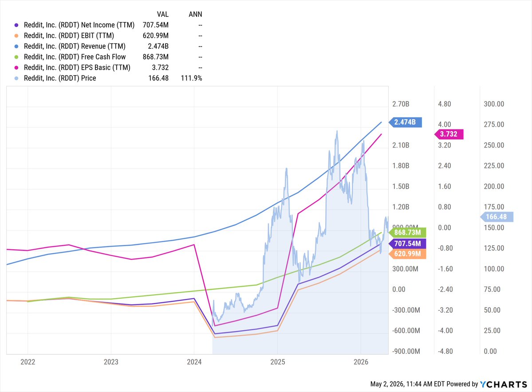Screen dimensions: 532x392
Task: Click the -600.00M axis tick label
Action: (406, 331)
